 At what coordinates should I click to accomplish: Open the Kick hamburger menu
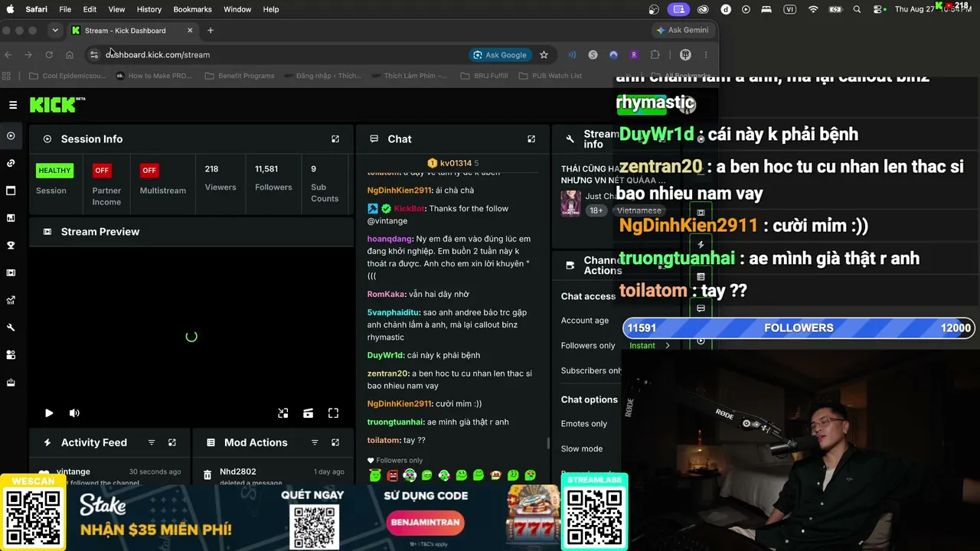coord(13,105)
